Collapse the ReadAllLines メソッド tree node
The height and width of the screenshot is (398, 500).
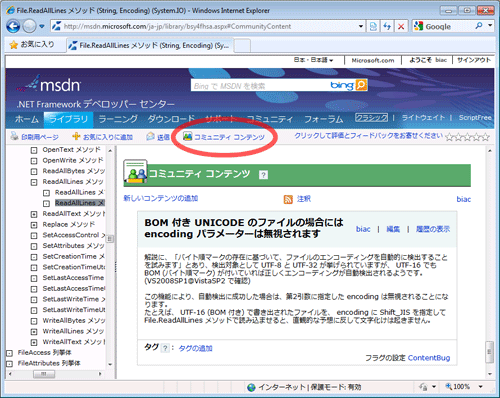tap(34, 182)
